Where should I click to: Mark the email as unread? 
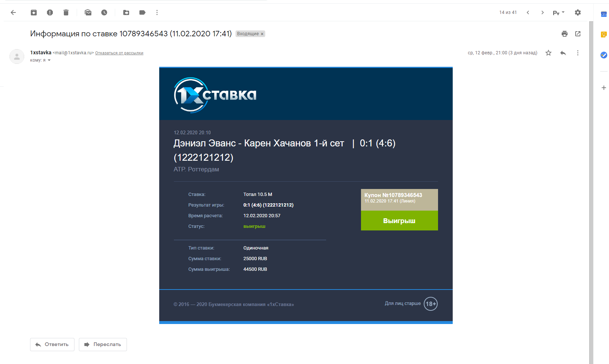(x=88, y=12)
